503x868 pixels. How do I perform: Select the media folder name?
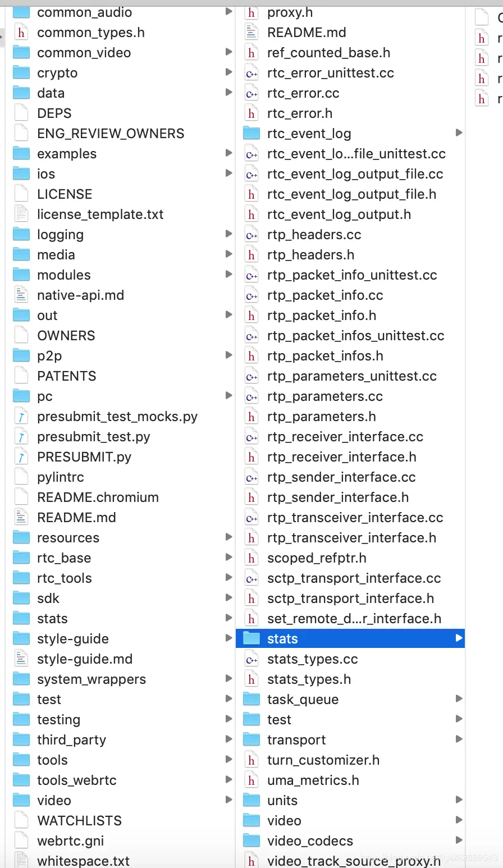click(x=56, y=255)
